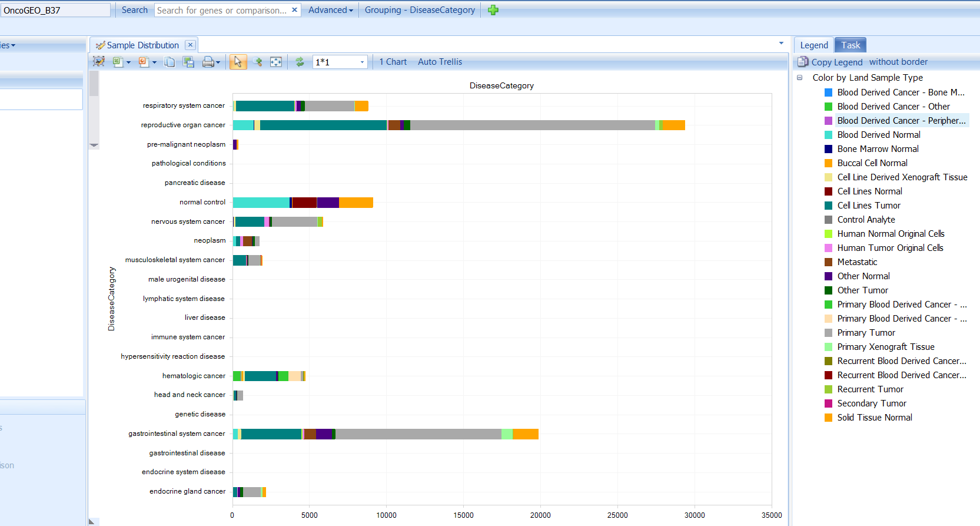
Task: Click the chart properties icon in toolbar
Action: pos(99,62)
